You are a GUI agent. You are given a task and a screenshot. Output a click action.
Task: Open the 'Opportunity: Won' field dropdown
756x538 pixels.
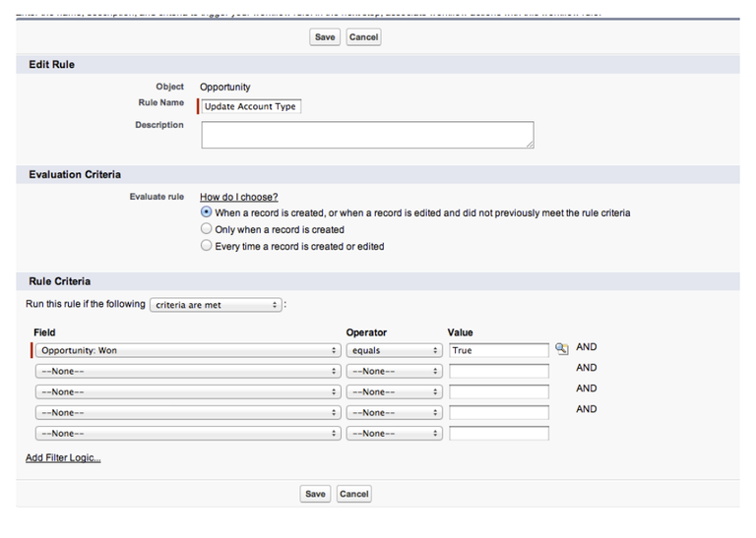coord(187,350)
